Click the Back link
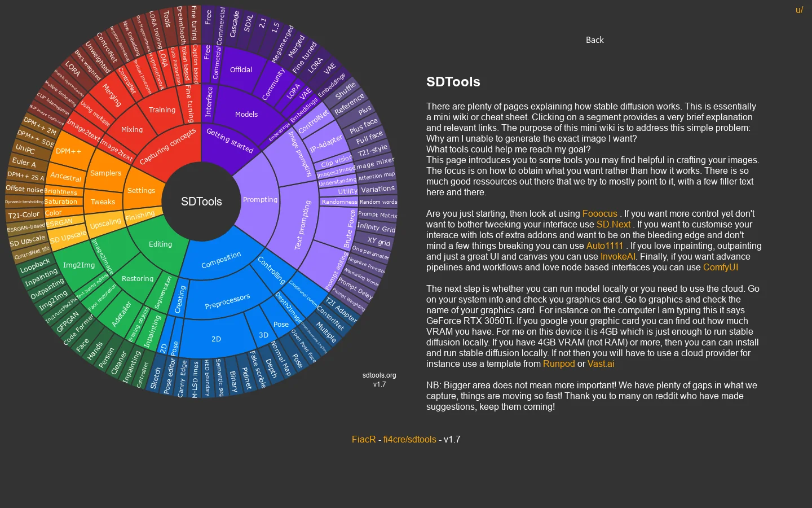812x508 pixels. (594, 40)
